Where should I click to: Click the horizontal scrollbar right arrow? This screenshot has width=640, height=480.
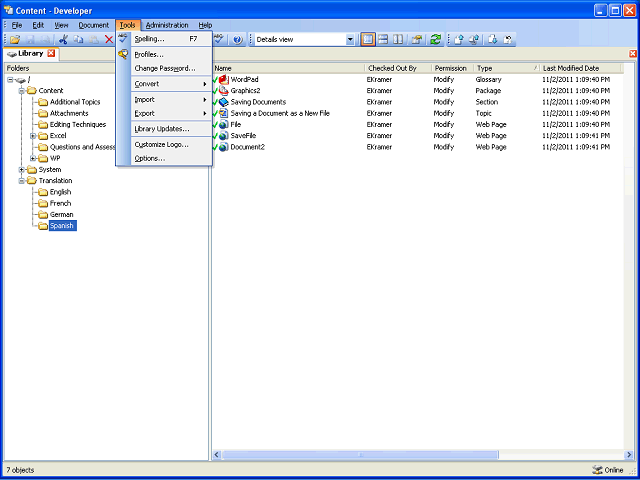[629, 455]
